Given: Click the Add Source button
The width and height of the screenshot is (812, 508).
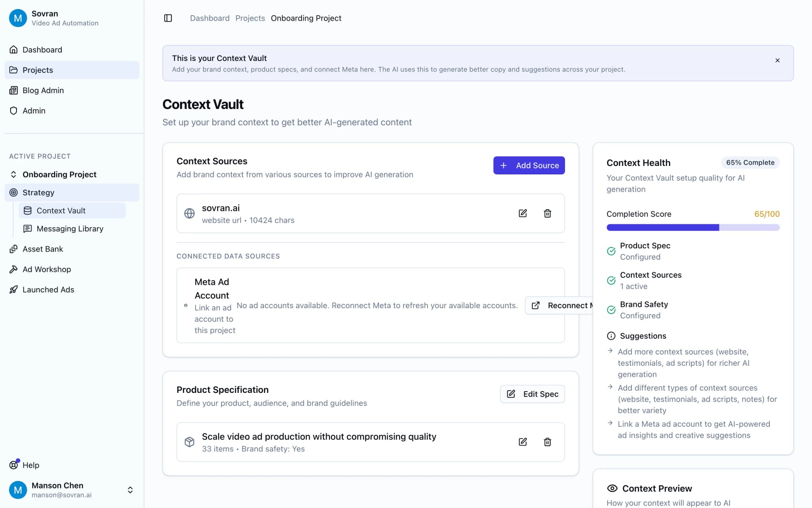Looking at the screenshot, I should click(529, 165).
